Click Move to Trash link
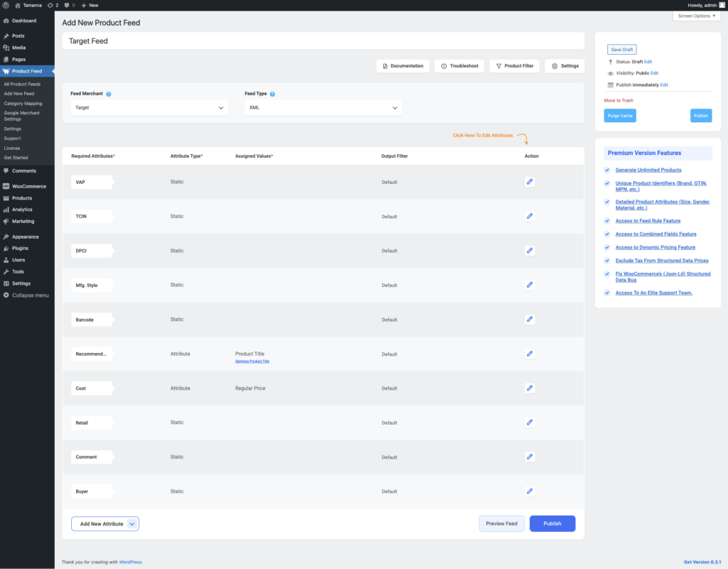Image resolution: width=728 pixels, height=569 pixels. (x=619, y=100)
